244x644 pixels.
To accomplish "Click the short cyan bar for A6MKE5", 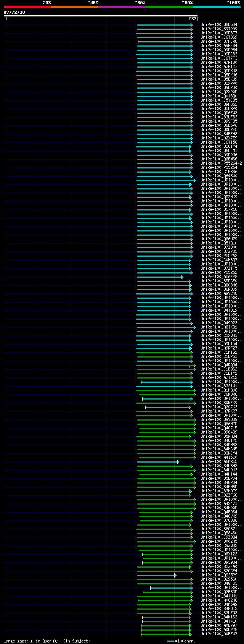I will click(x=158, y=461).
